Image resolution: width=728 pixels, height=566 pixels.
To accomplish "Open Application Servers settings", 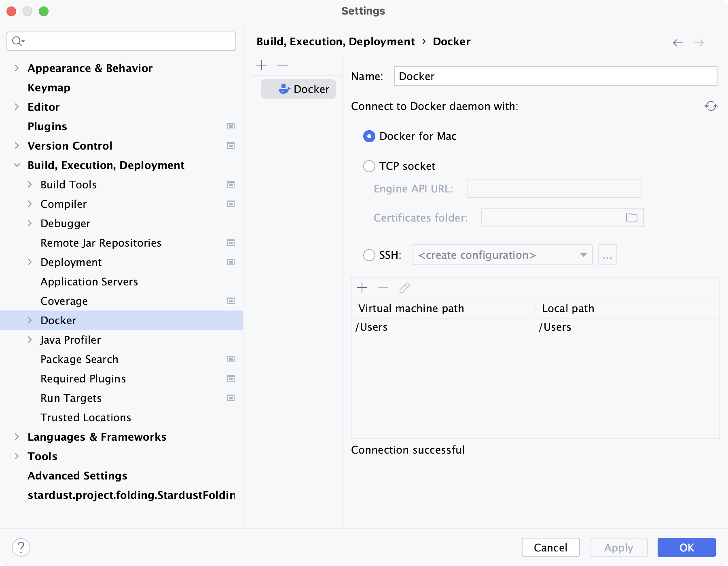I will (89, 282).
